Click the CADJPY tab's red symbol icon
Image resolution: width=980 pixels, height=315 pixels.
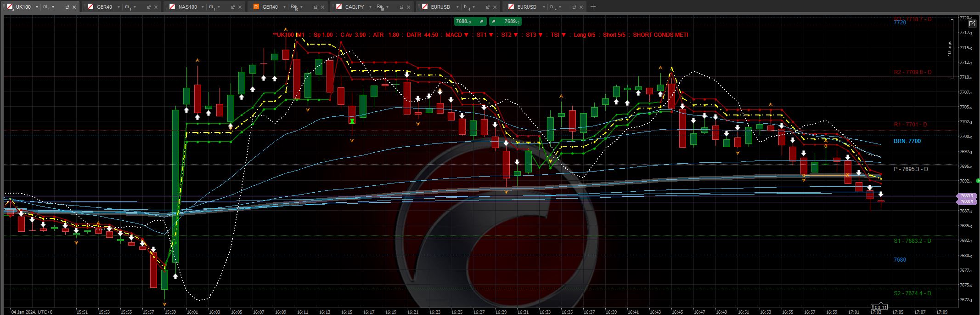click(x=338, y=7)
